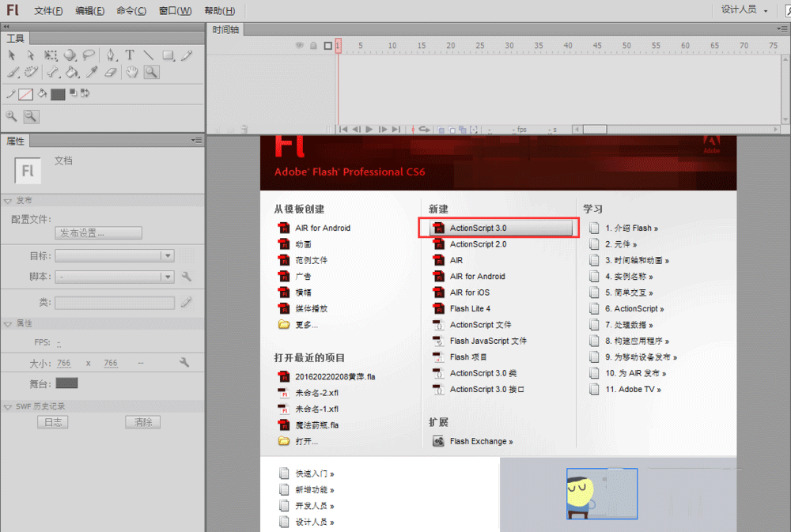Select the Subselection (white arrow) tool
This screenshot has height=532, width=791.
pyautogui.click(x=31, y=55)
